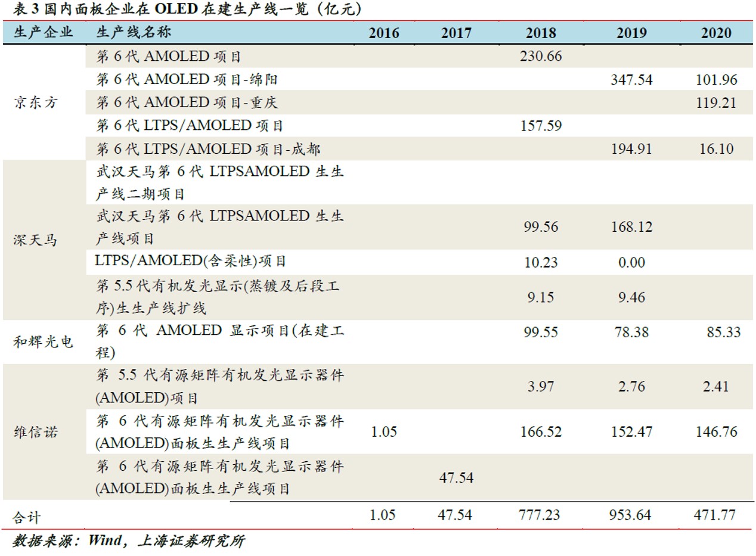Select 第 5.5 代有机发光显示 row name
The image size is (756, 556).
[218, 297]
